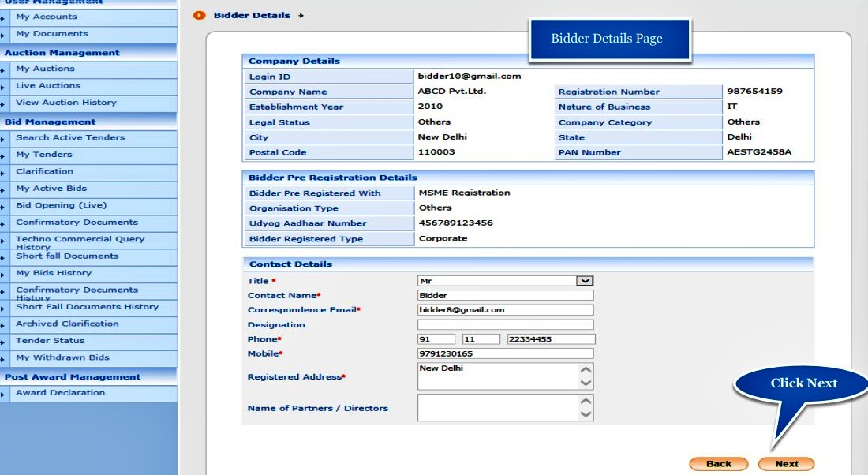This screenshot has width=868, height=475.
Task: Click Bidder Registered Type value Corporate
Action: (443, 238)
